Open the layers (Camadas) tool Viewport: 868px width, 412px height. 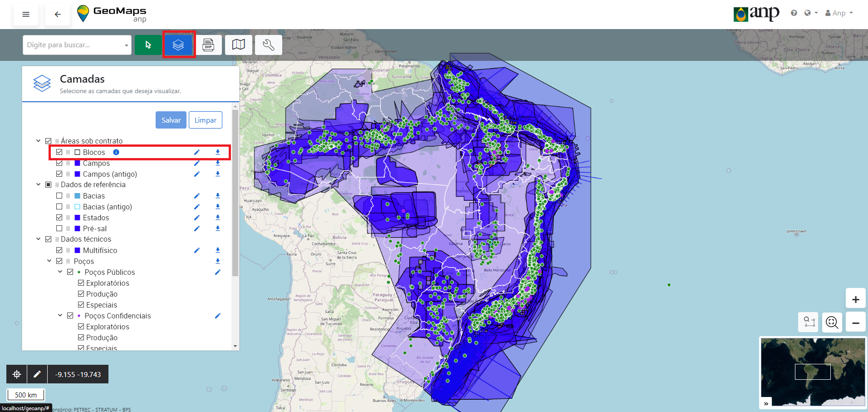178,45
